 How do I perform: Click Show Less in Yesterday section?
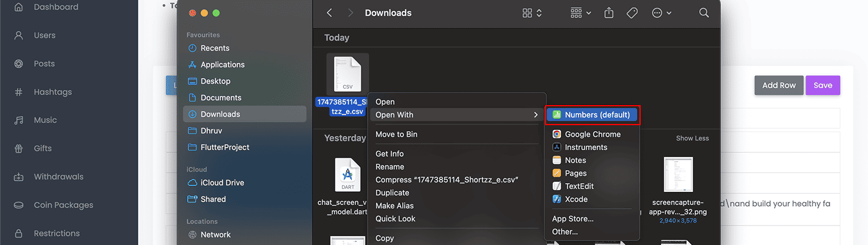[692, 139]
